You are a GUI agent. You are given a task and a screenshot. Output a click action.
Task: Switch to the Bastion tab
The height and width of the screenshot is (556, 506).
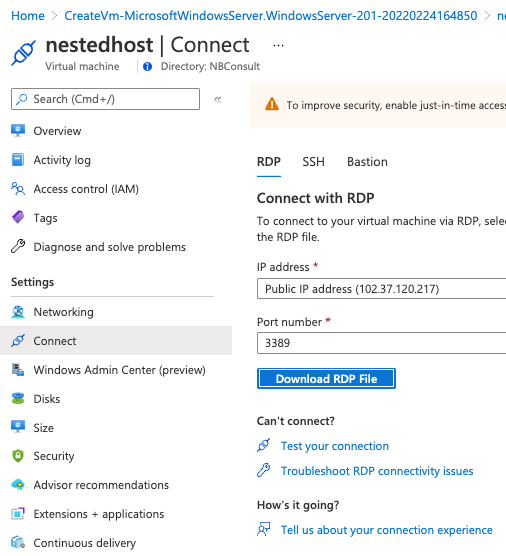tap(367, 162)
